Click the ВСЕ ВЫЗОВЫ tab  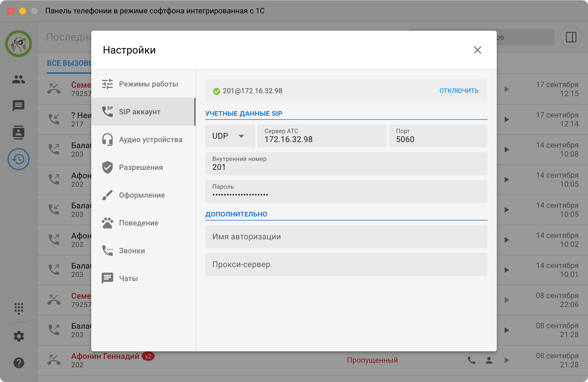69,63
